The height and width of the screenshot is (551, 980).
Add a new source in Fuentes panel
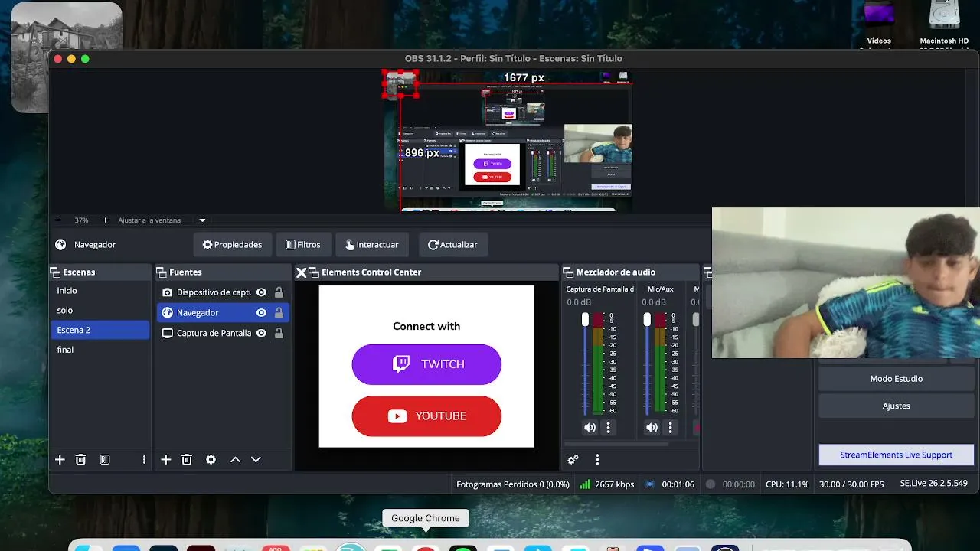(x=165, y=460)
